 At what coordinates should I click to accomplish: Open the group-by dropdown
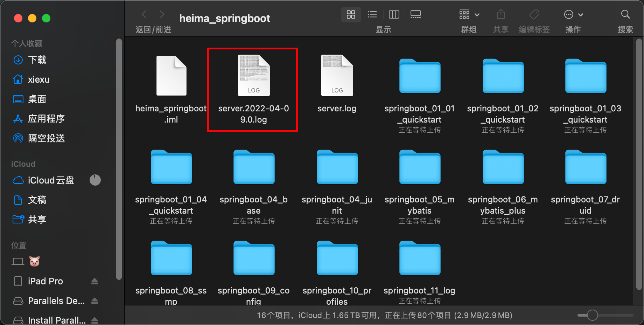[x=469, y=14]
